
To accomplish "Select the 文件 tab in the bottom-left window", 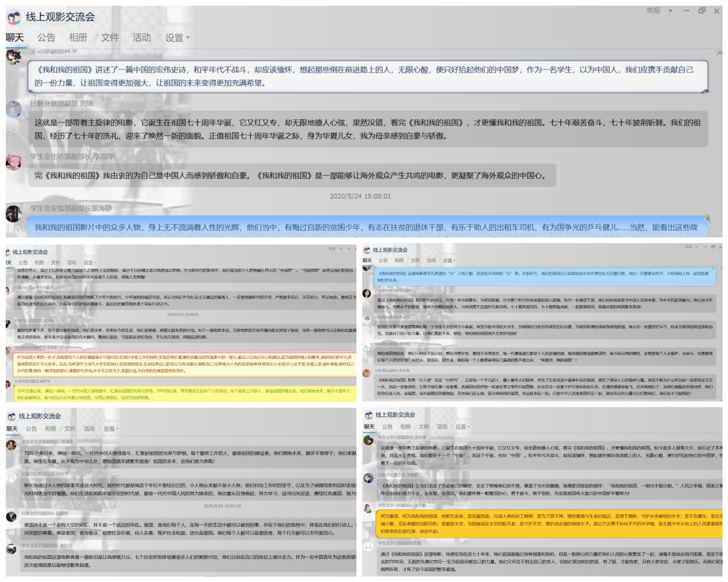I will (70, 429).
